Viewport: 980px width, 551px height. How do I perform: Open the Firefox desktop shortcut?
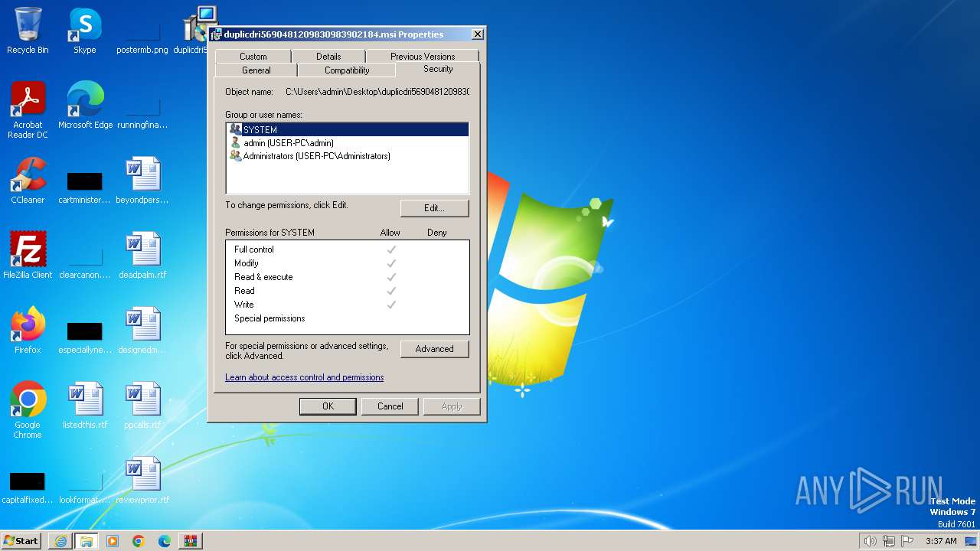(28, 331)
